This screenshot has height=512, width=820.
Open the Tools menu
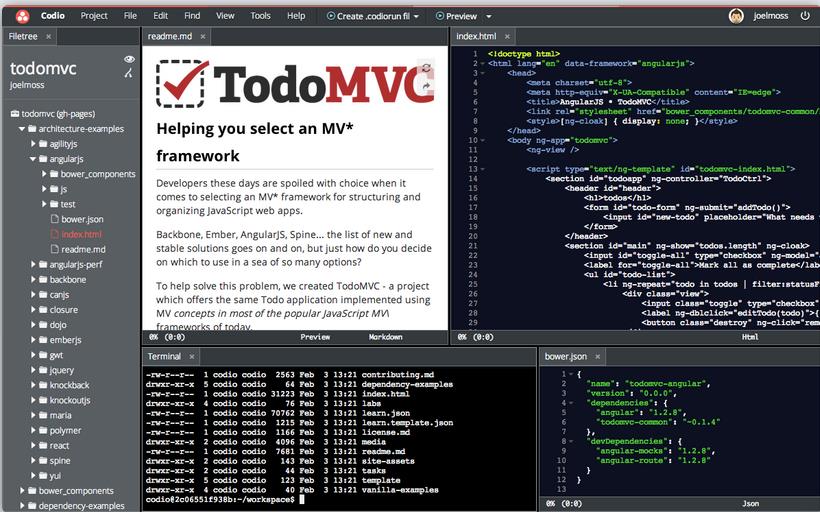260,16
